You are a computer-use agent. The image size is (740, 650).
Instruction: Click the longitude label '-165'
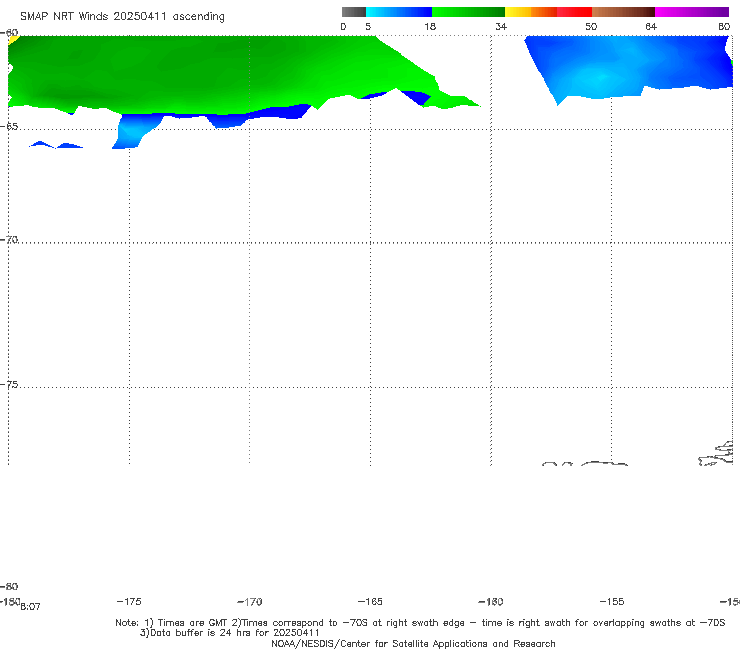[370, 602]
